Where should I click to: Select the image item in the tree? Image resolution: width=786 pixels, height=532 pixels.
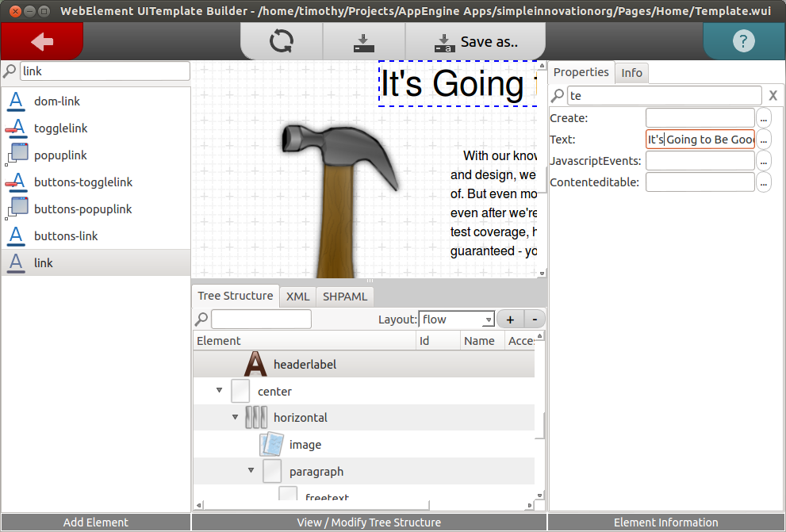pyautogui.click(x=305, y=445)
